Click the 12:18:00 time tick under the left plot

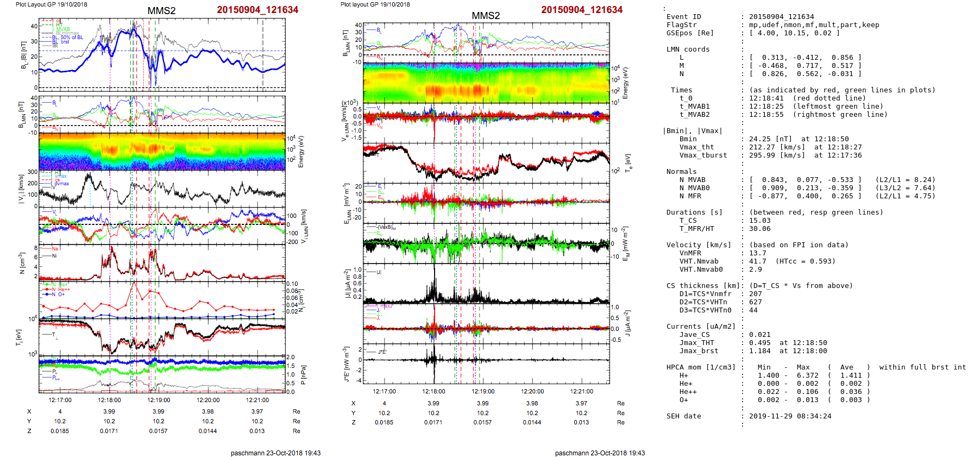pyautogui.click(x=109, y=400)
